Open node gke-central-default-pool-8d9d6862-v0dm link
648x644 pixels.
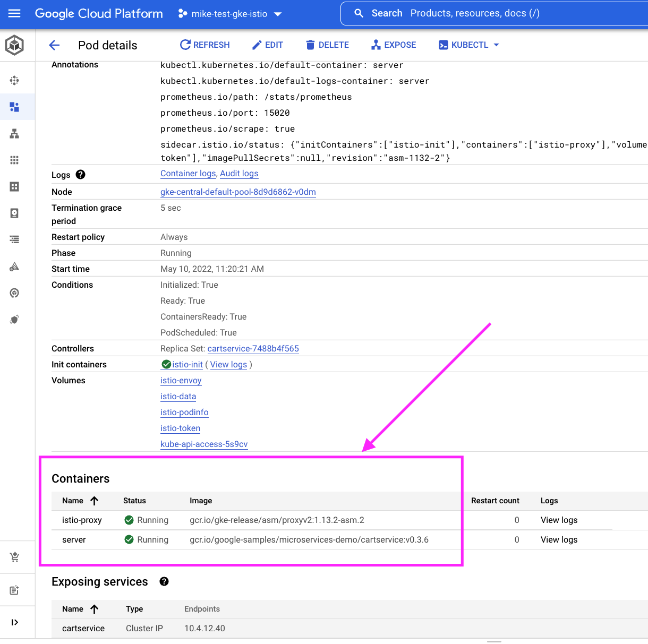[238, 192]
